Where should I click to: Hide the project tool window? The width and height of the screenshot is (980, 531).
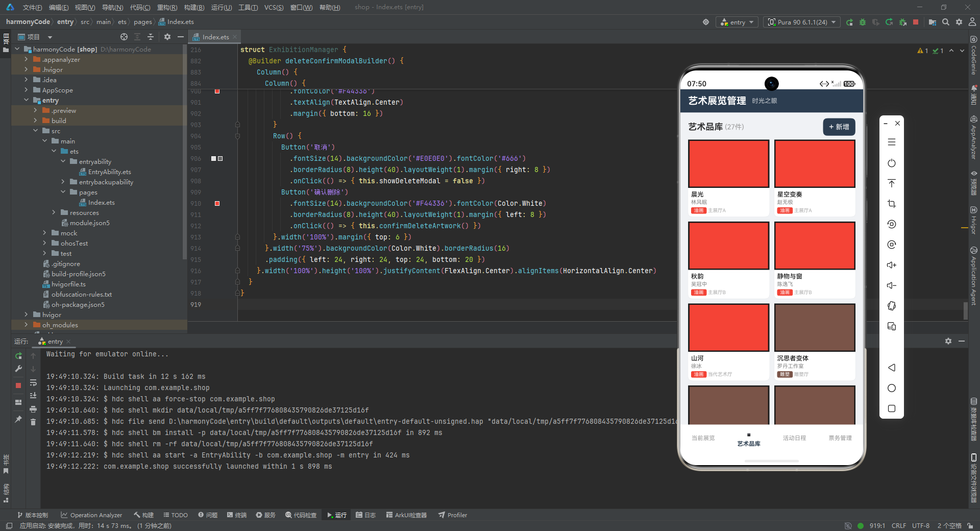coord(180,37)
